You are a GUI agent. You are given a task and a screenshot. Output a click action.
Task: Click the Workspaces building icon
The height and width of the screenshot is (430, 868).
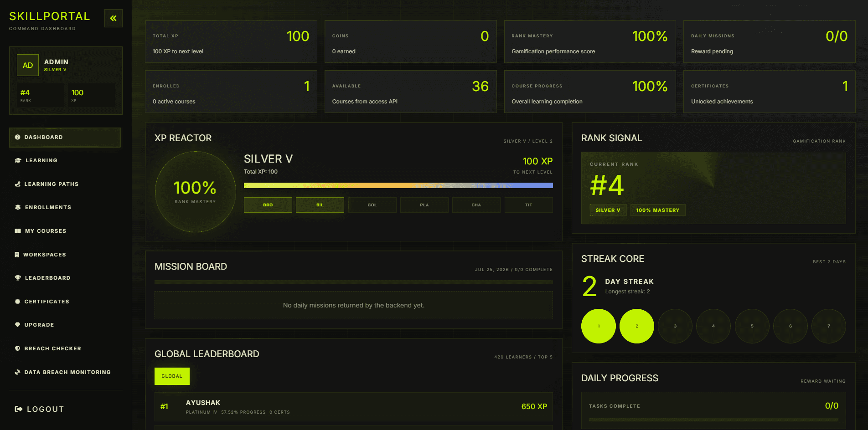pos(17,255)
